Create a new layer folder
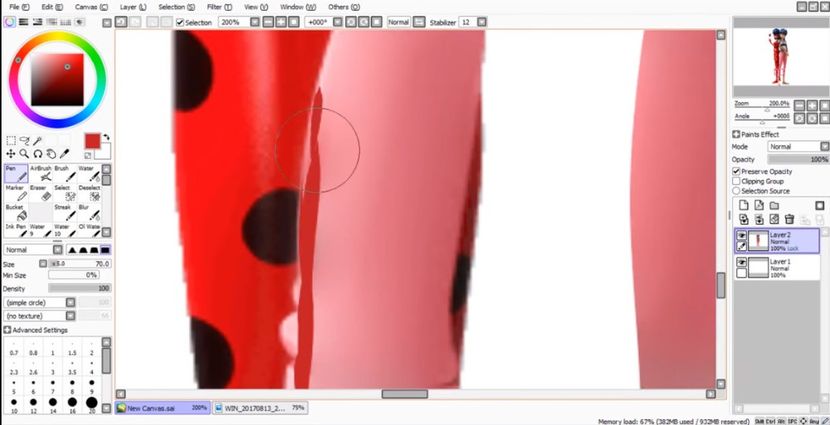This screenshot has width=830, height=425. pos(774,205)
